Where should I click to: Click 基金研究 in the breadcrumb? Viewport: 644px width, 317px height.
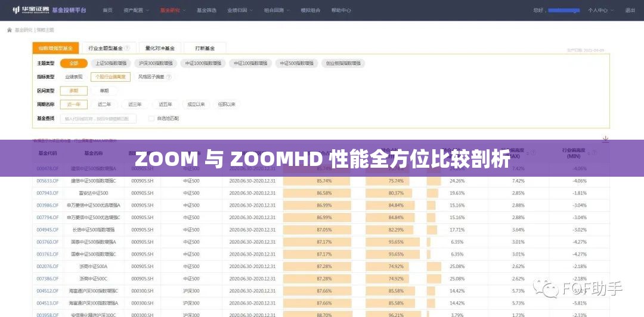tap(23, 30)
